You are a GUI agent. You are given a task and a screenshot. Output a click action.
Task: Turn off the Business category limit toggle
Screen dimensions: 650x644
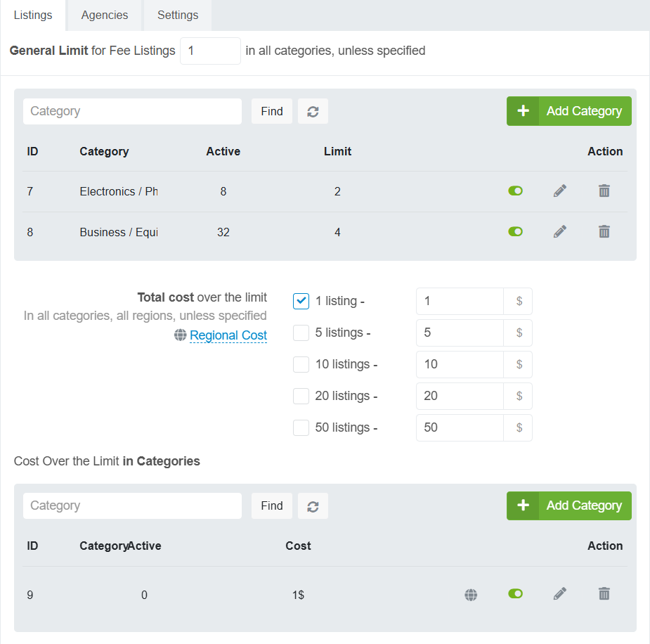pos(515,231)
